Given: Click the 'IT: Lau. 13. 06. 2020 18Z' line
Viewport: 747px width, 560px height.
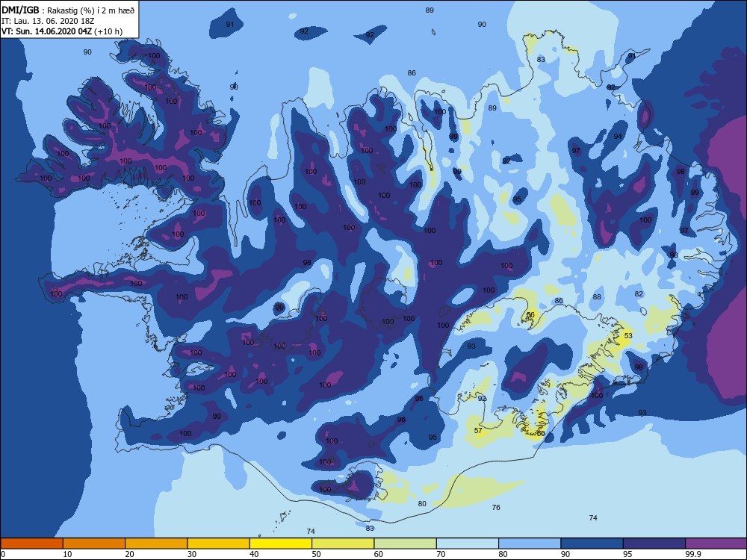Looking at the screenshot, I should tap(46, 21).
